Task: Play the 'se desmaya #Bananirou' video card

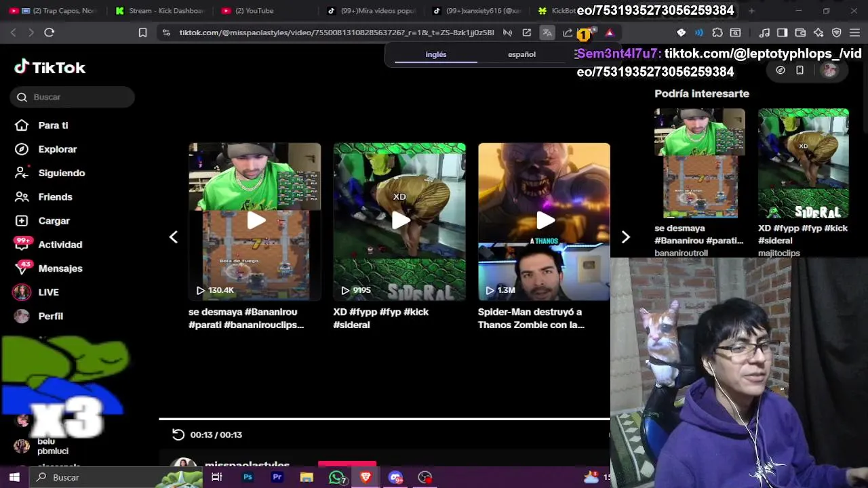Action: (x=255, y=221)
